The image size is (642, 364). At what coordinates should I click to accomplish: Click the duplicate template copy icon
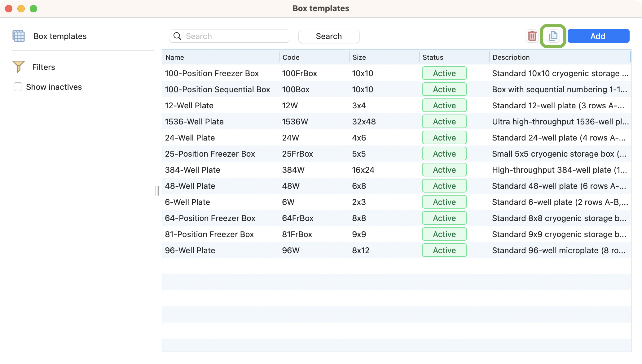coord(553,36)
